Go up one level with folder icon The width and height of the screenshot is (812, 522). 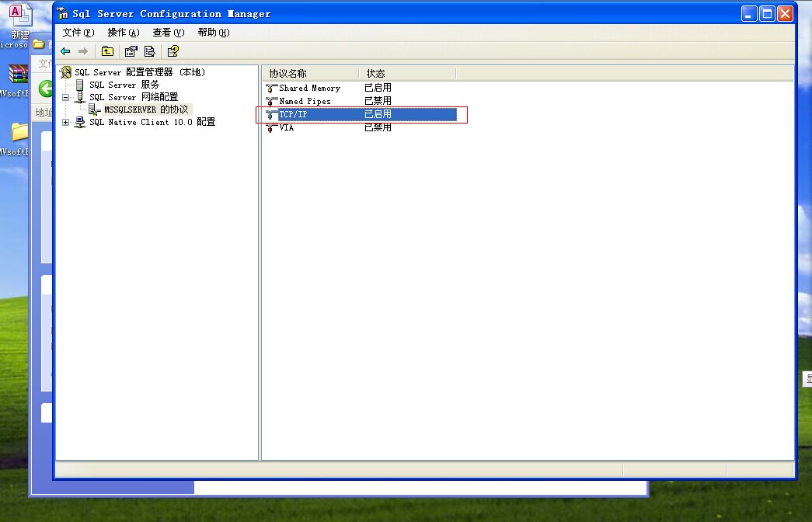(x=107, y=50)
